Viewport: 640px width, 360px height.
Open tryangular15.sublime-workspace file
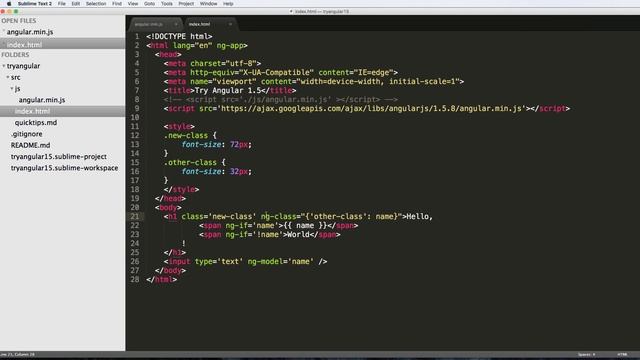click(x=64, y=168)
